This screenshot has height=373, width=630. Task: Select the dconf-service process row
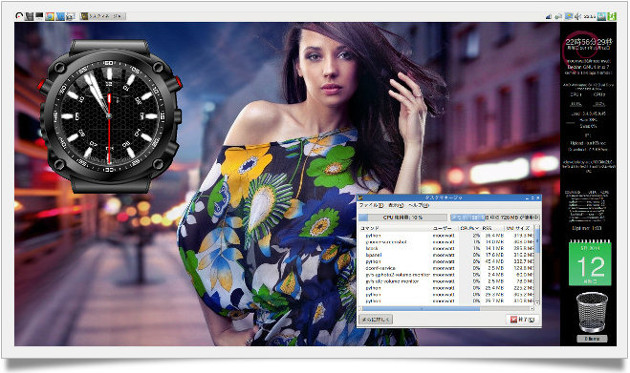(x=447, y=268)
